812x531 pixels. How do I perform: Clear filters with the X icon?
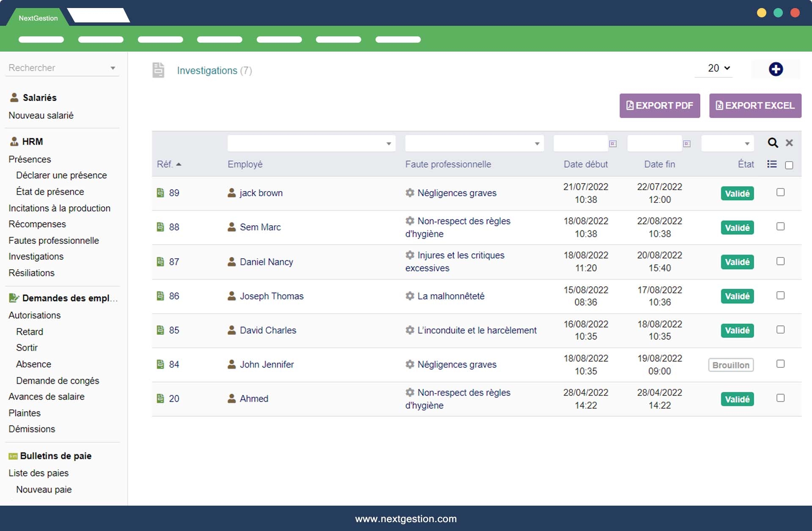point(789,143)
